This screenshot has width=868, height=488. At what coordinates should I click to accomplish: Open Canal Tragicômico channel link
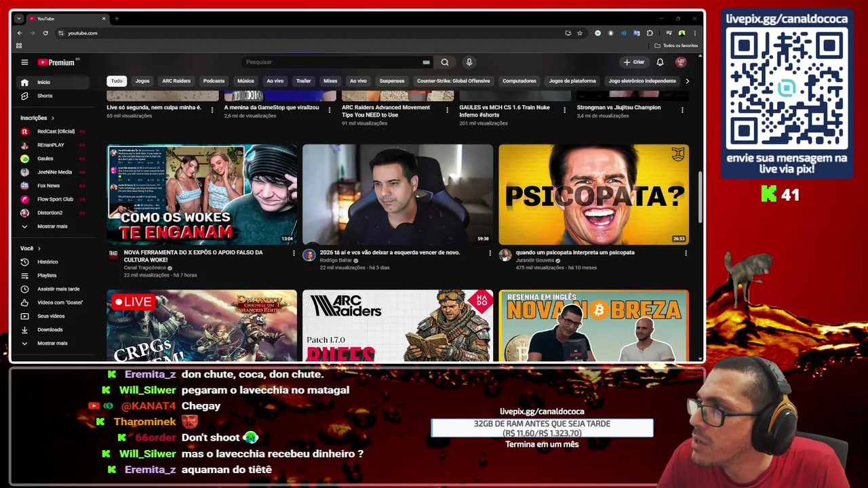click(x=145, y=268)
